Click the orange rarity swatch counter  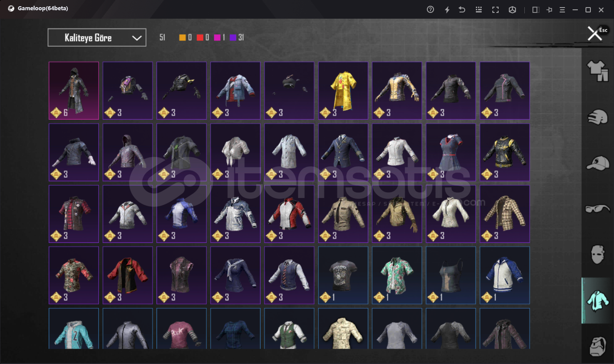(185, 38)
